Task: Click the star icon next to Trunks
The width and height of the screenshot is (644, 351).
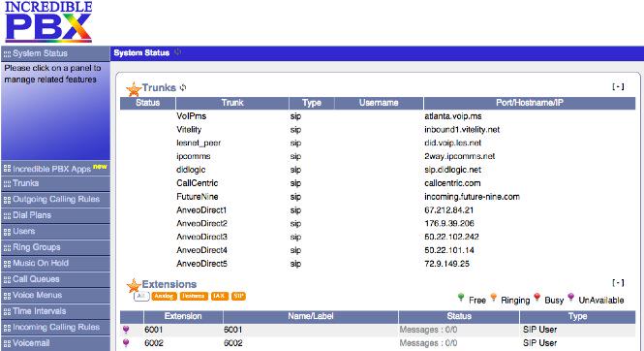Action: (134, 89)
